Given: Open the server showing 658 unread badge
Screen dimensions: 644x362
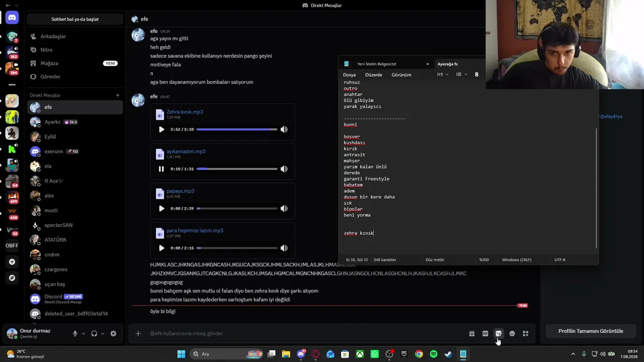Looking at the screenshot, I should tap(12, 214).
